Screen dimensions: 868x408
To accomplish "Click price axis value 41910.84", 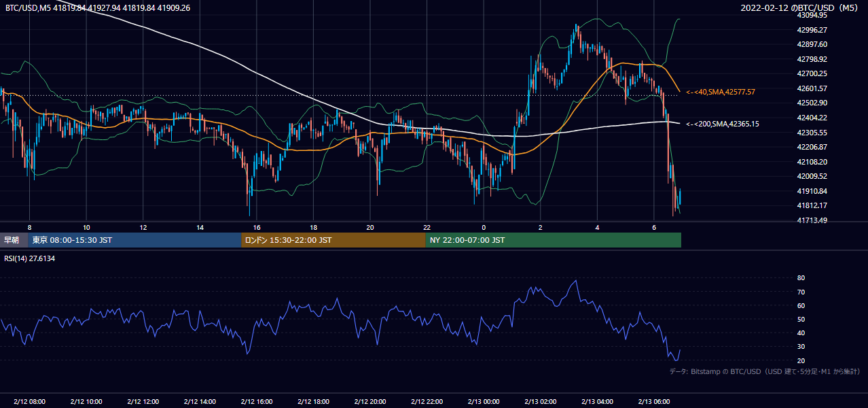I will (x=812, y=191).
